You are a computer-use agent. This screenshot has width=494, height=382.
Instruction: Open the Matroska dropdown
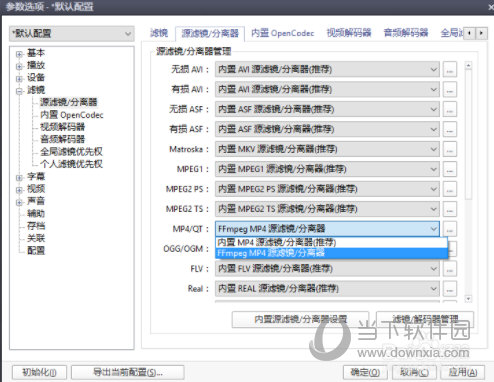coord(327,149)
